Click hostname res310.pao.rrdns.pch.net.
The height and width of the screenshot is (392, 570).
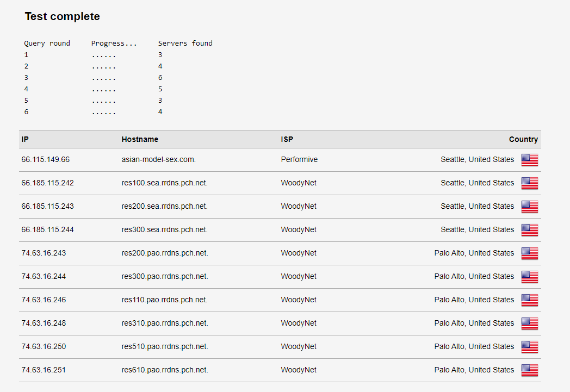coord(165,323)
